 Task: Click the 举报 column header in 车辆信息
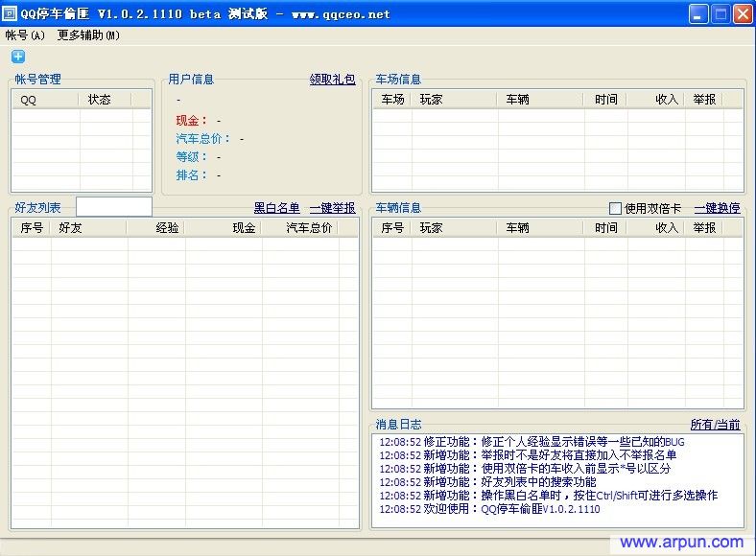tap(703, 228)
